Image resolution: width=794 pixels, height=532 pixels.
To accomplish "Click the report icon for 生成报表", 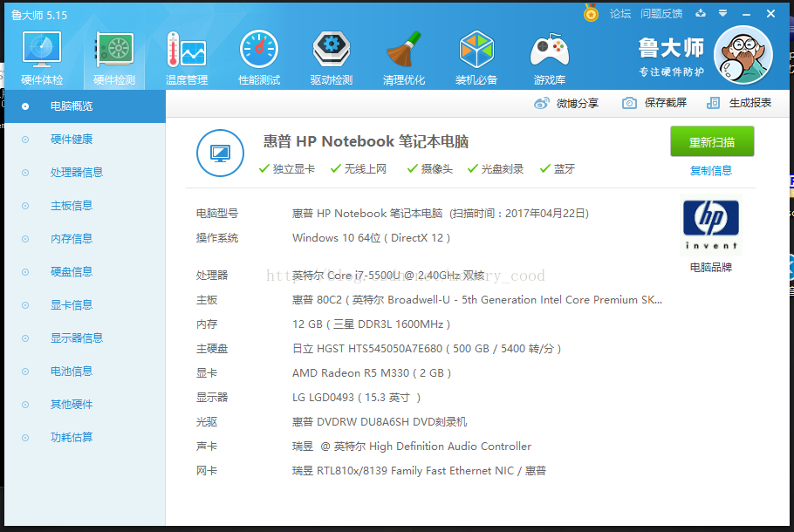I will [x=713, y=103].
